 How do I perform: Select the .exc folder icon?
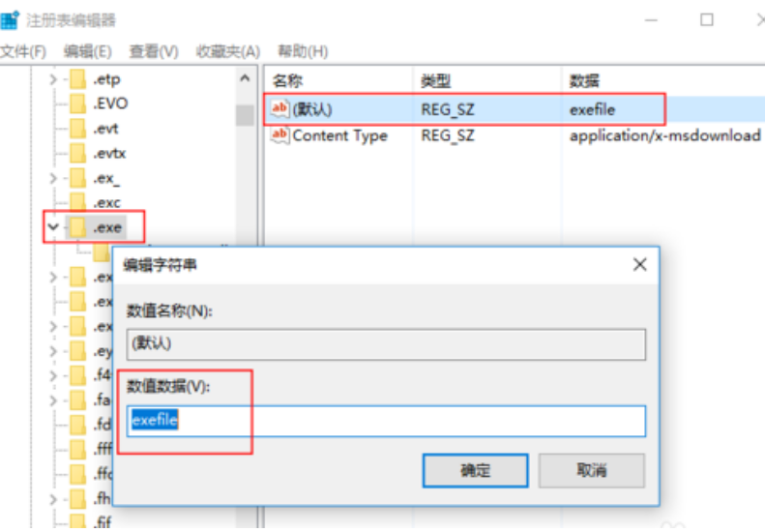click(78, 202)
